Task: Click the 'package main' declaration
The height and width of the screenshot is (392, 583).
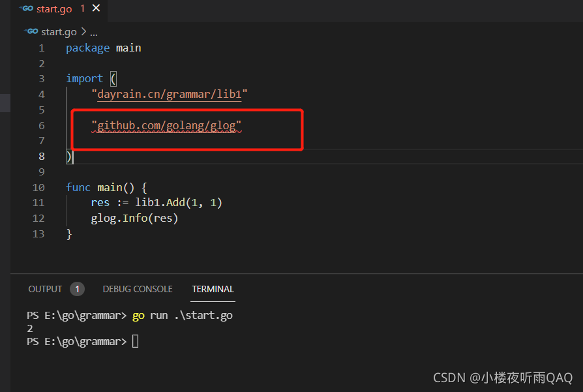Action: [x=103, y=48]
